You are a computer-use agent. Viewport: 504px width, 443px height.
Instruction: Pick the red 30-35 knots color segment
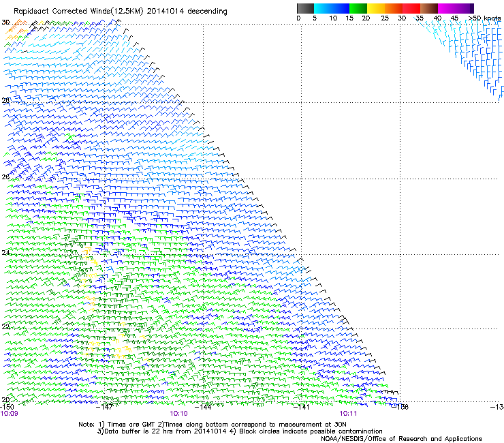(x=411, y=8)
